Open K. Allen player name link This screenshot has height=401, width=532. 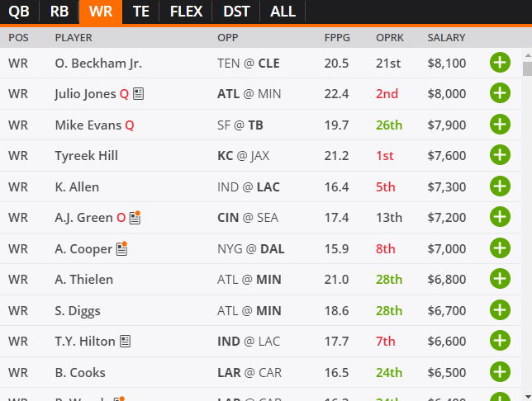77,186
